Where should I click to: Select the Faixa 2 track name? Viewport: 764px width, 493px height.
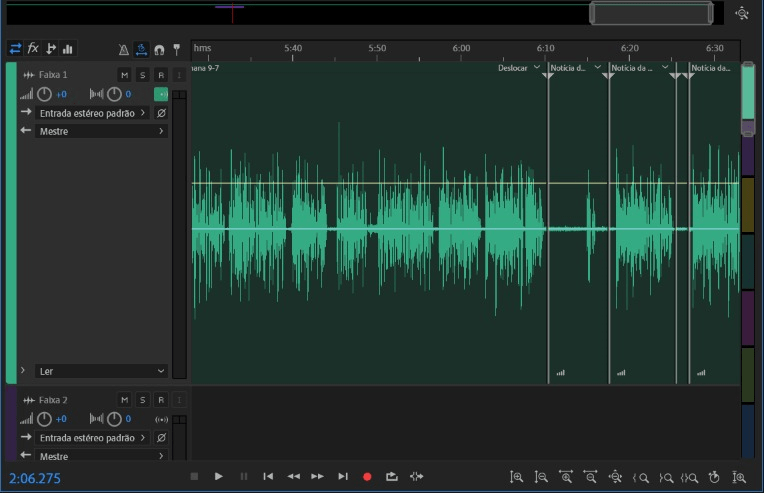click(x=53, y=400)
